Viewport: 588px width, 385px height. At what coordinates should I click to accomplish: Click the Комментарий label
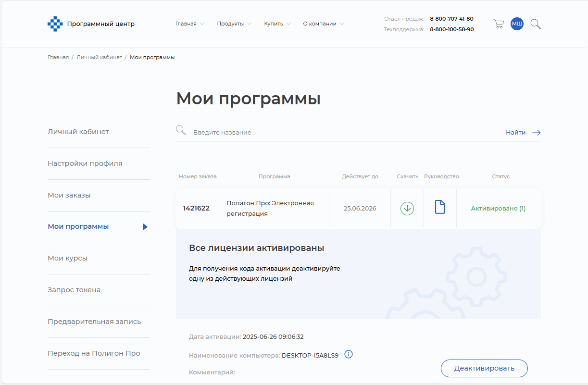[212, 372]
